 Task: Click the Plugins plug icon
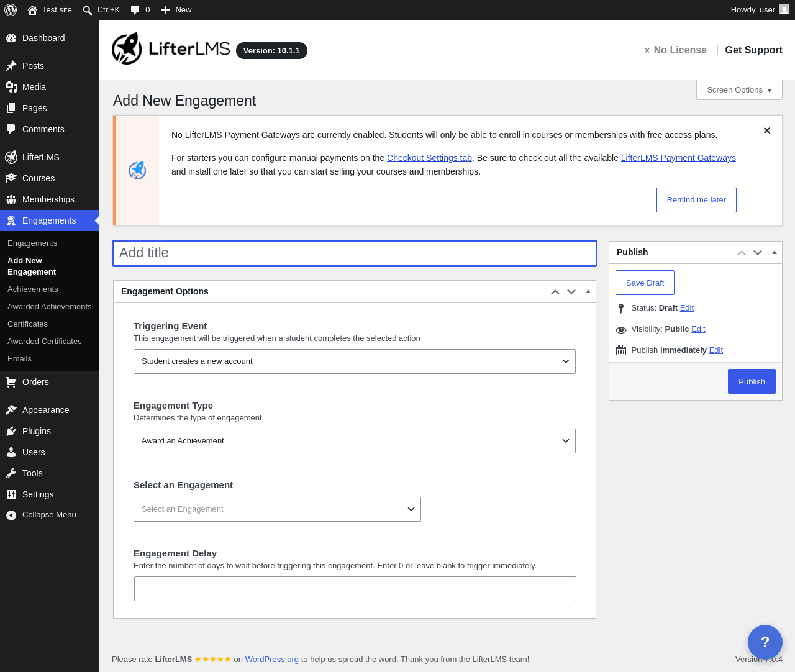point(11,431)
